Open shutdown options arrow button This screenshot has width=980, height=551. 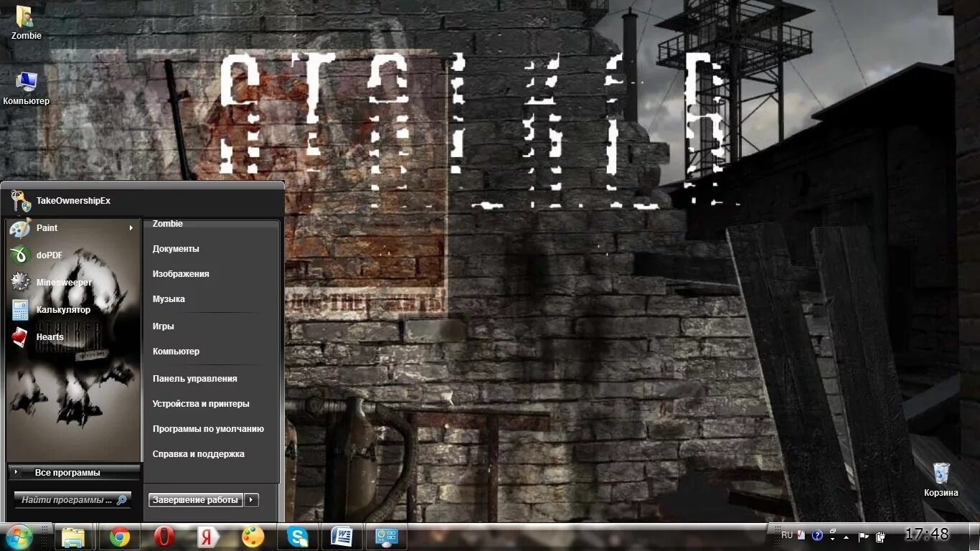pos(251,500)
